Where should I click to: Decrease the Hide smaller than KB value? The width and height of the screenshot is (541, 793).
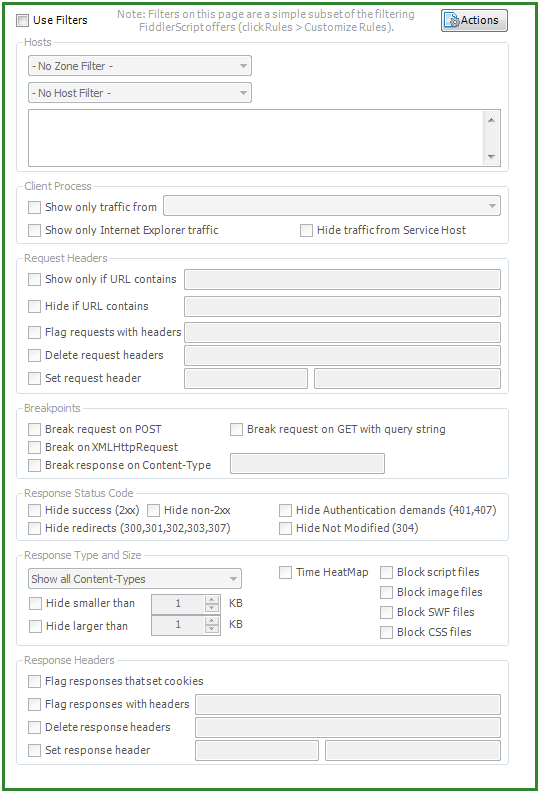[212, 608]
